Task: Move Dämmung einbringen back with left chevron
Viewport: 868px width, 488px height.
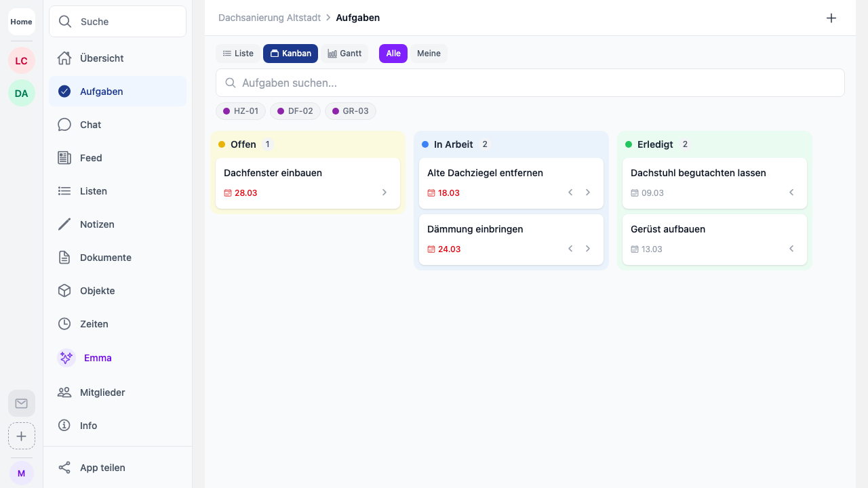Action: pyautogui.click(x=570, y=249)
